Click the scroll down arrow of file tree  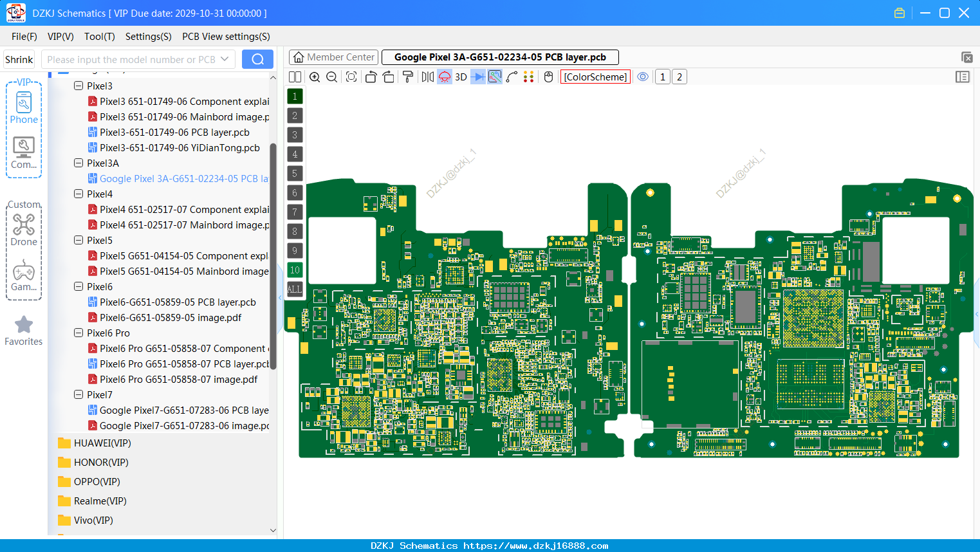[x=273, y=530]
